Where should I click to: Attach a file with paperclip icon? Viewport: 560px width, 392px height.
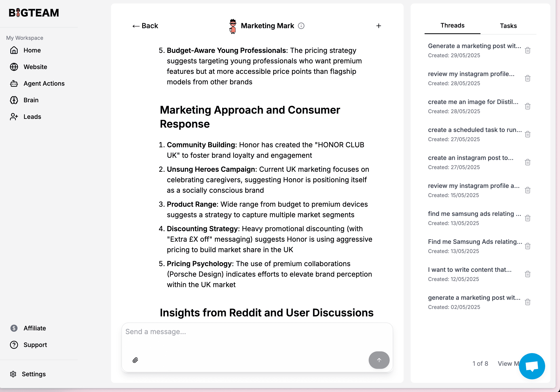click(x=135, y=360)
